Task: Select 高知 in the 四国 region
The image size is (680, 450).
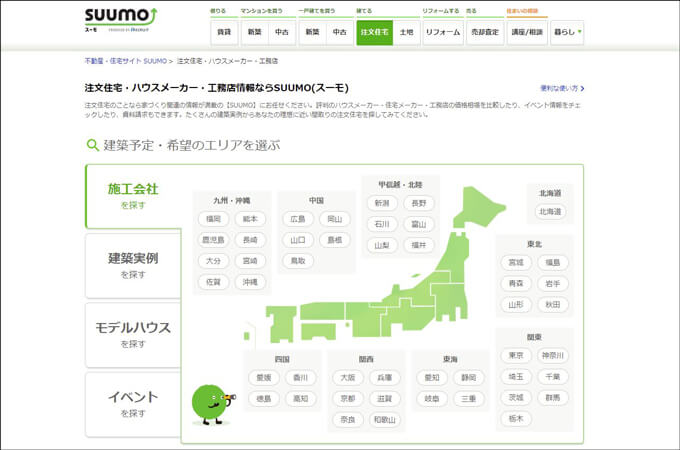Action: tap(301, 399)
